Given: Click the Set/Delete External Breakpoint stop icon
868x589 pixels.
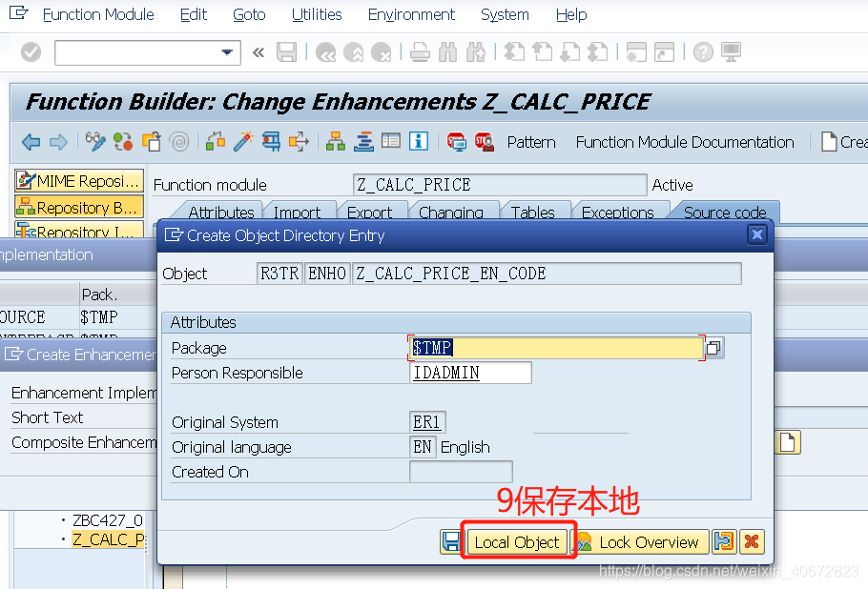Looking at the screenshot, I should click(x=485, y=142).
